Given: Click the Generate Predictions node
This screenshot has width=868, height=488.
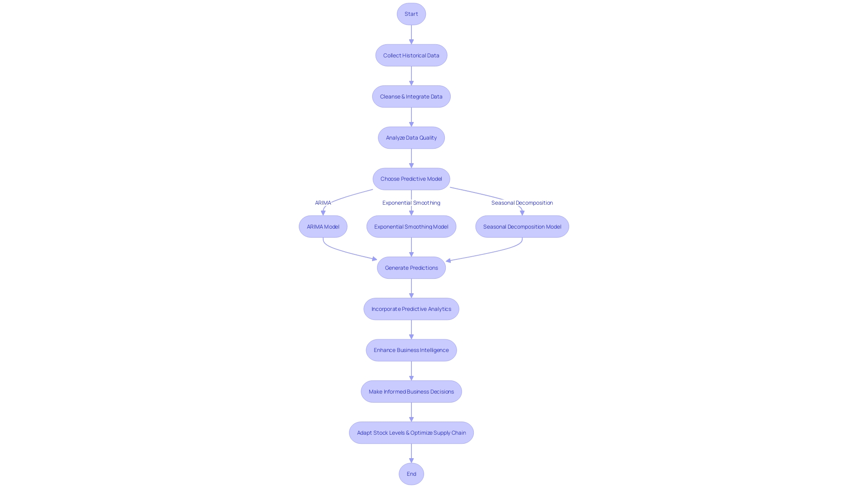Looking at the screenshot, I should [x=411, y=267].
